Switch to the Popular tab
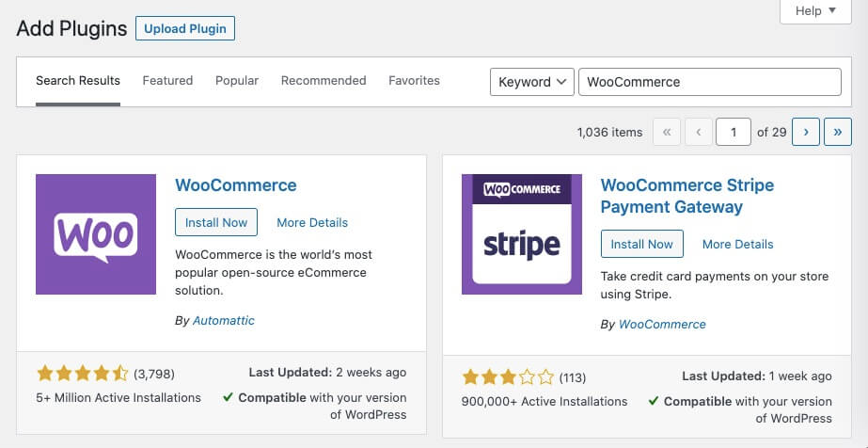Image resolution: width=868 pixels, height=448 pixels. pyautogui.click(x=237, y=81)
